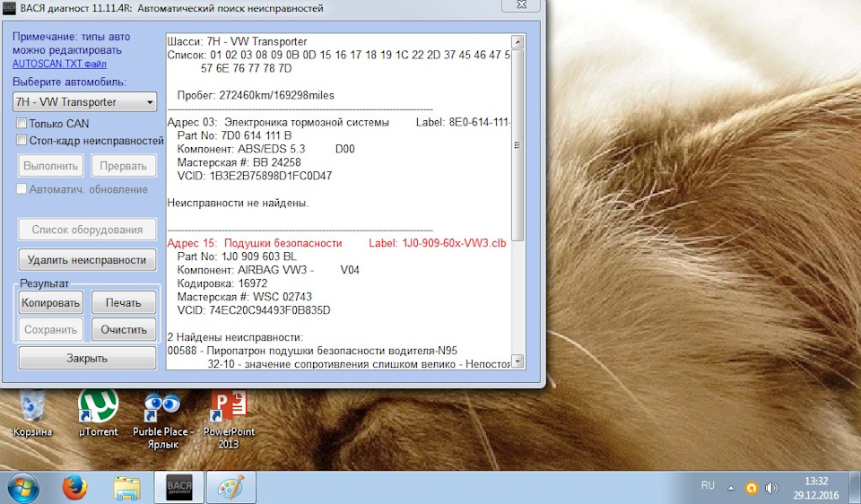Click the Закрыть button
This screenshot has height=504, width=861.
tap(87, 358)
